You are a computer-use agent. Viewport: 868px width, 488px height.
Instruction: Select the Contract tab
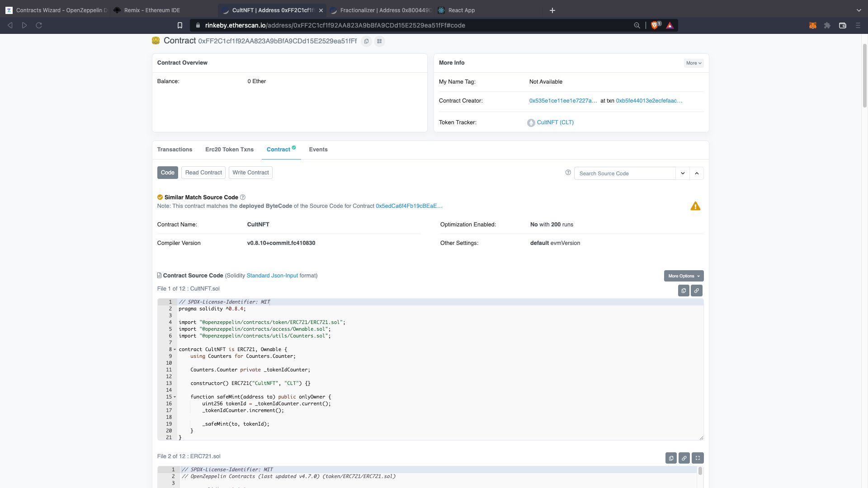[x=281, y=150]
